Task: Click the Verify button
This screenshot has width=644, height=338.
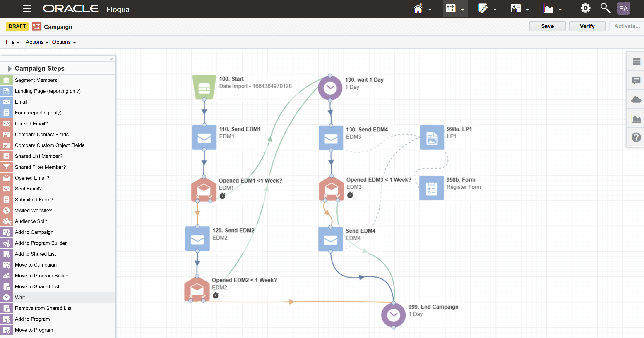Action: [587, 26]
